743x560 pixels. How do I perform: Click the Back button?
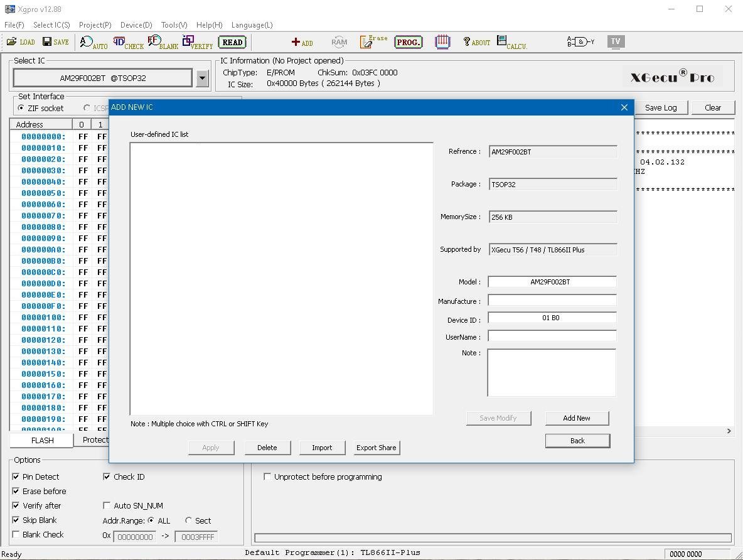577,441
